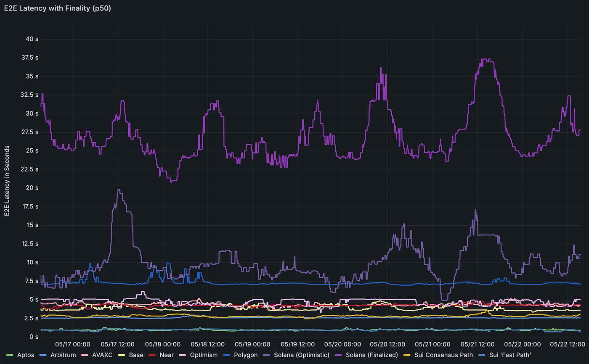Click the yellow Base legend line icon
Viewport: 589px width, 364px height.
pos(121,355)
